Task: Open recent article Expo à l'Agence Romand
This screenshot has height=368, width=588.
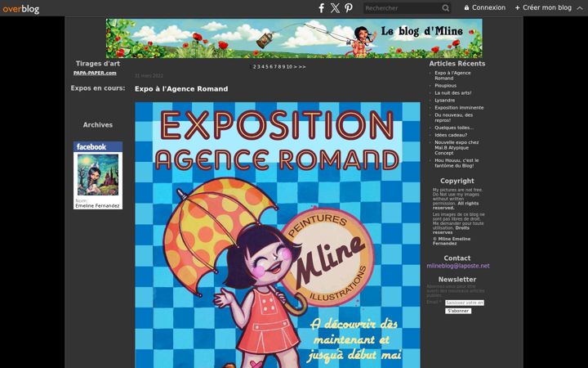Action: (452, 75)
